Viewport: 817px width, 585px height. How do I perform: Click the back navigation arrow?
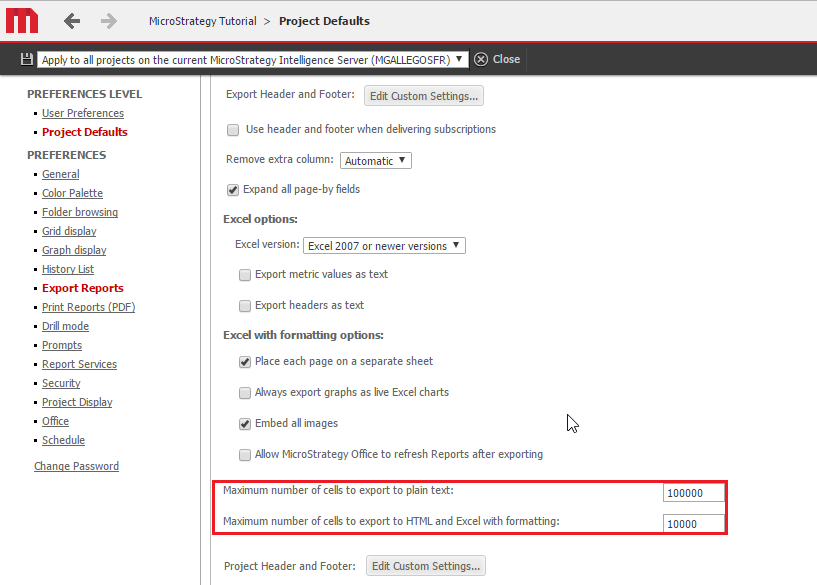click(71, 20)
